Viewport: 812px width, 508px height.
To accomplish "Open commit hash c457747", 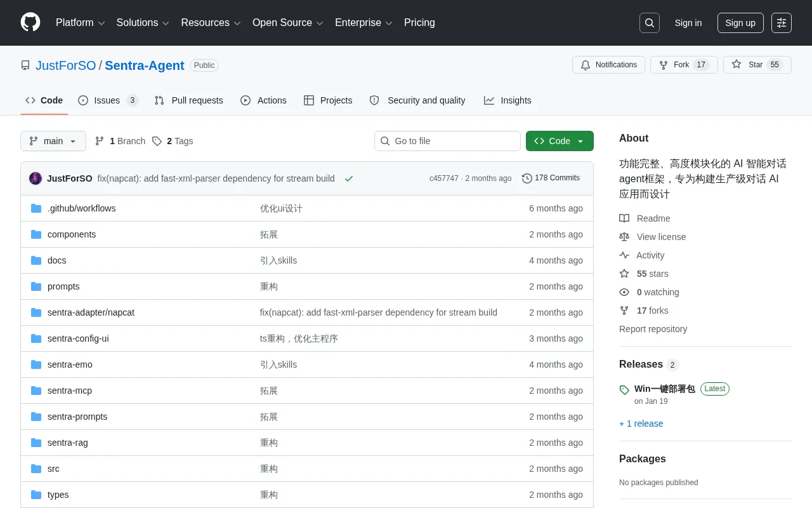I will tap(444, 178).
